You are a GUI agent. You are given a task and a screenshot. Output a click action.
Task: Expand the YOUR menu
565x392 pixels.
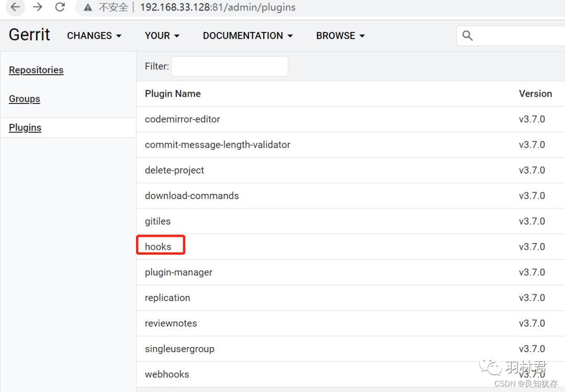[x=162, y=36]
